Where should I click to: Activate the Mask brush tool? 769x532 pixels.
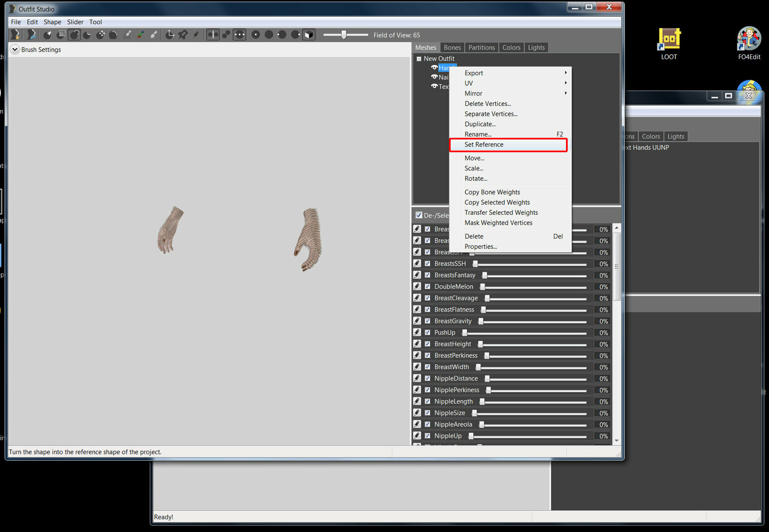point(61,34)
